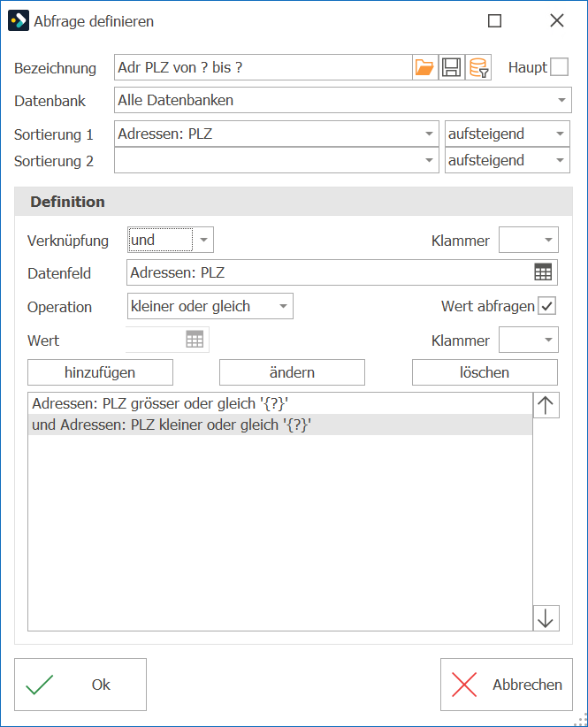Viewport: 588px width, 727px height.
Task: Open the Klammer dropdown beside Verknüpfung
Action: tap(529, 240)
